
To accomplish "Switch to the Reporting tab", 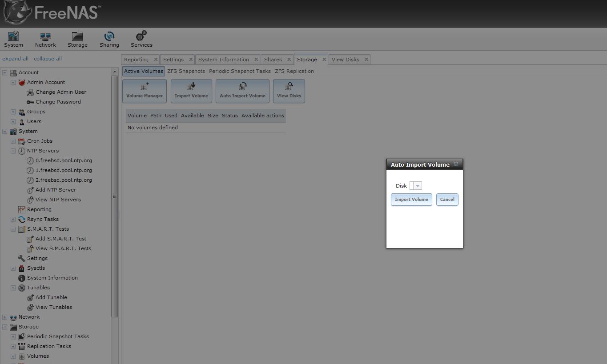I will coord(136,60).
